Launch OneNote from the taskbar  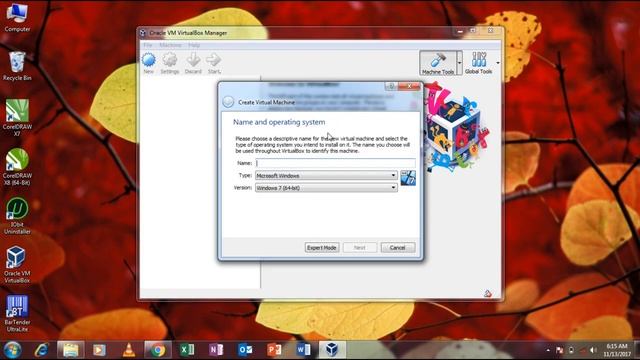216,350
